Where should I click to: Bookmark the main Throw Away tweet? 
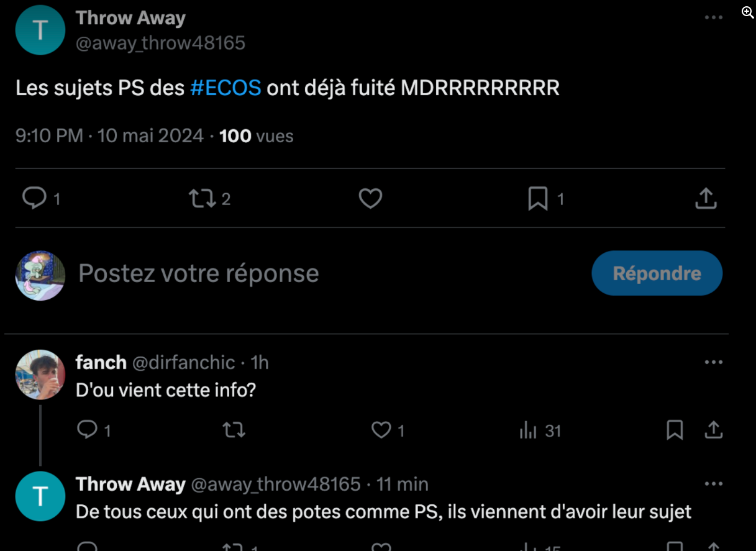[x=538, y=199]
